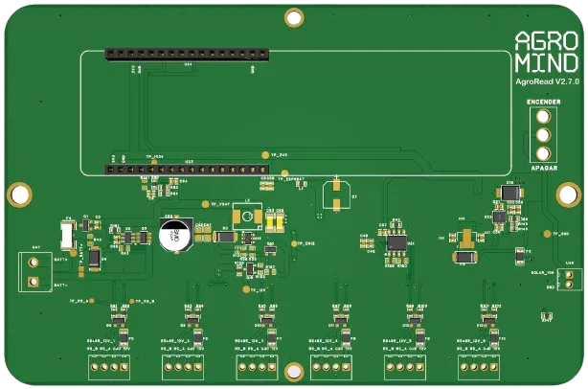Click the pad nearest the APAGAR label
Viewport: 588px width, 389px height.
[543, 153]
